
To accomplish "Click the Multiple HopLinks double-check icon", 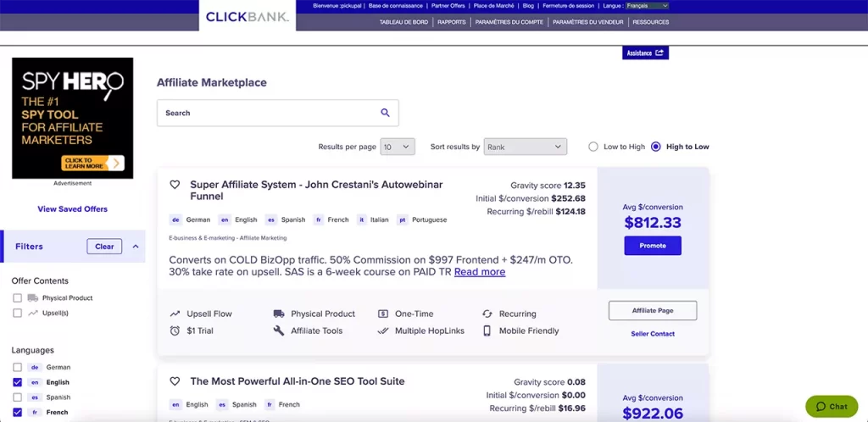I will click(x=383, y=330).
